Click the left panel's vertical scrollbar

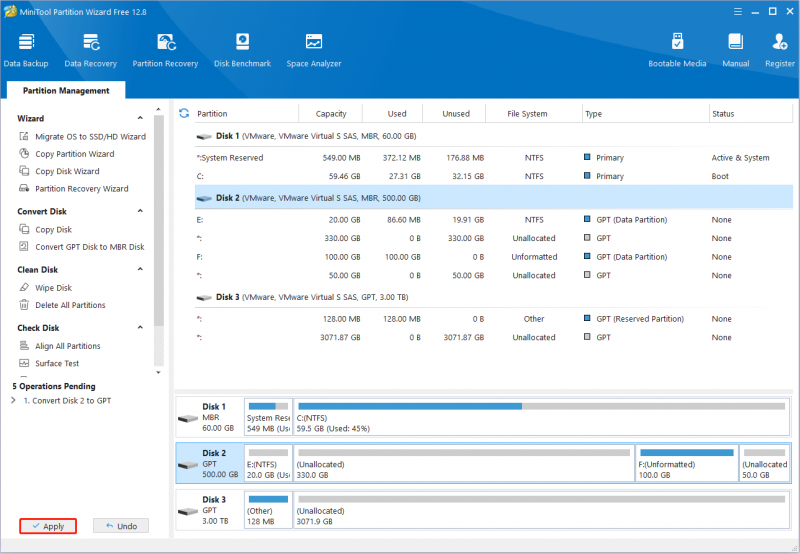(159, 221)
